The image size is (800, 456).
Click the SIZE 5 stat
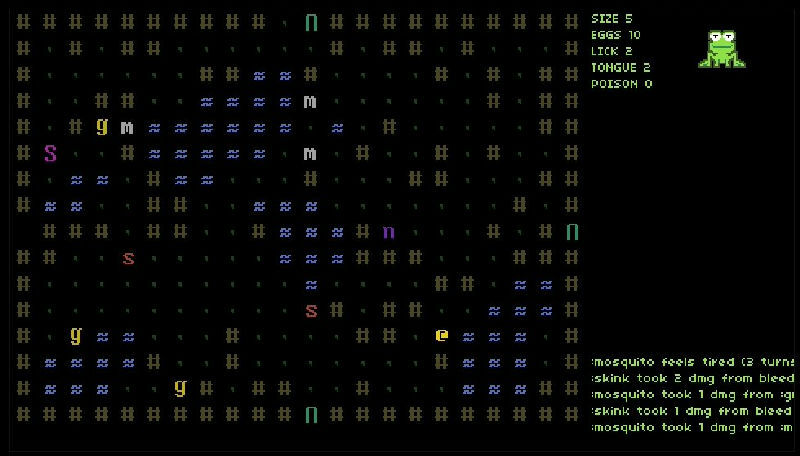(x=612, y=19)
